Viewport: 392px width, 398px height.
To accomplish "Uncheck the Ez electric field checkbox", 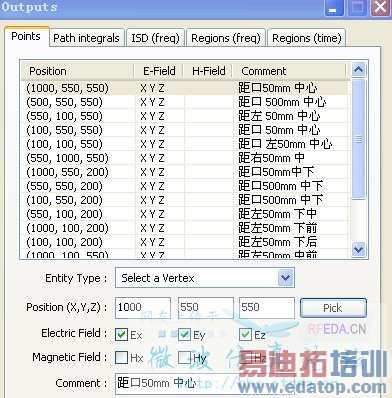I will coord(245,334).
